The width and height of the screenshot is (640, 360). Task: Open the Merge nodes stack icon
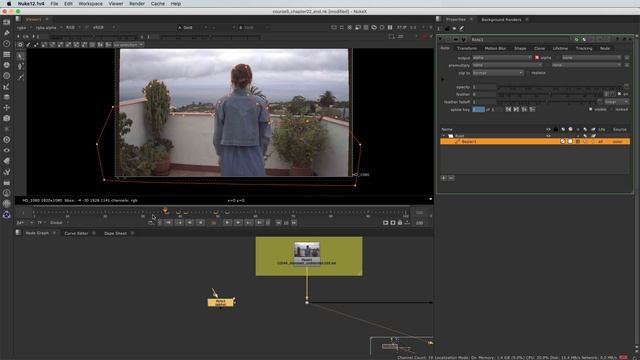pos(7,97)
